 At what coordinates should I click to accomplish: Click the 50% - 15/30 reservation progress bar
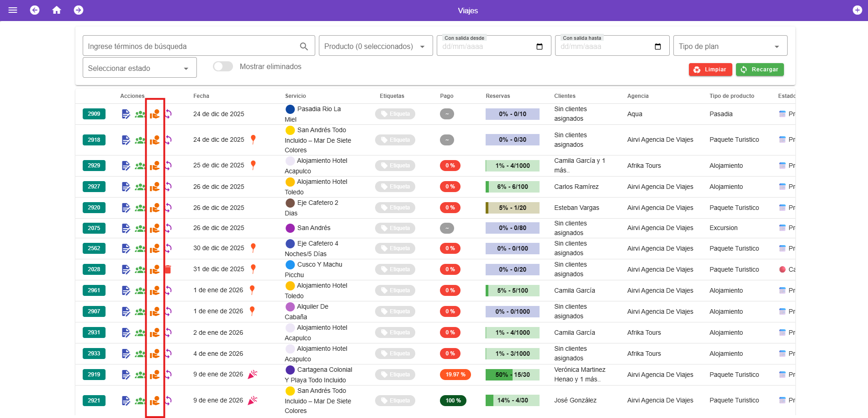512,375
